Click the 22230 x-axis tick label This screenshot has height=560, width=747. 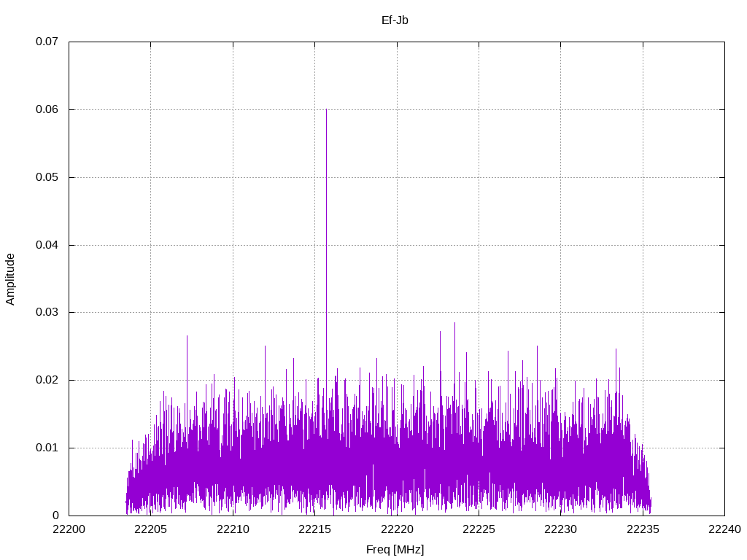[x=561, y=529]
